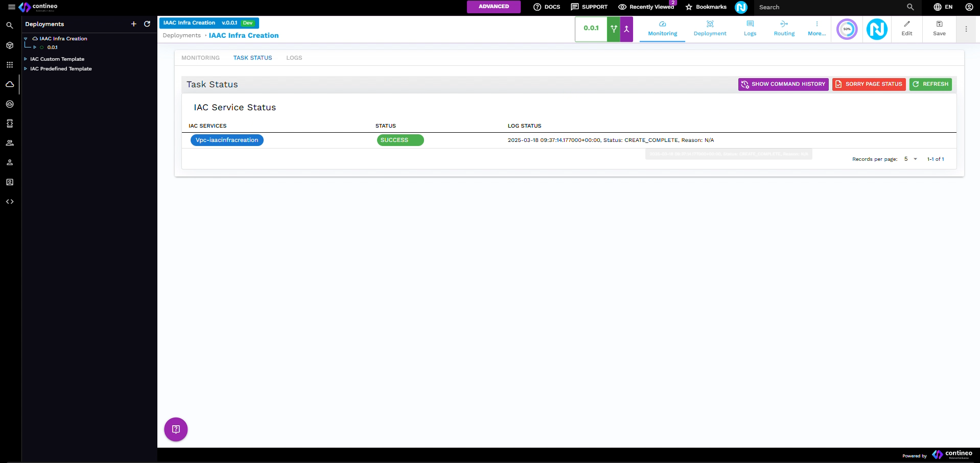The height and width of the screenshot is (463, 980).
Task: Toggle the ADVANCED mode button
Action: (x=494, y=7)
